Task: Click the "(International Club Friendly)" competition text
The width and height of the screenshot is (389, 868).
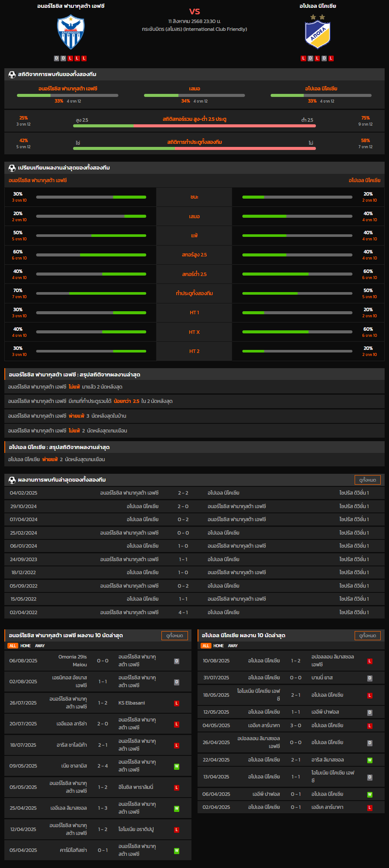Action: point(215,29)
